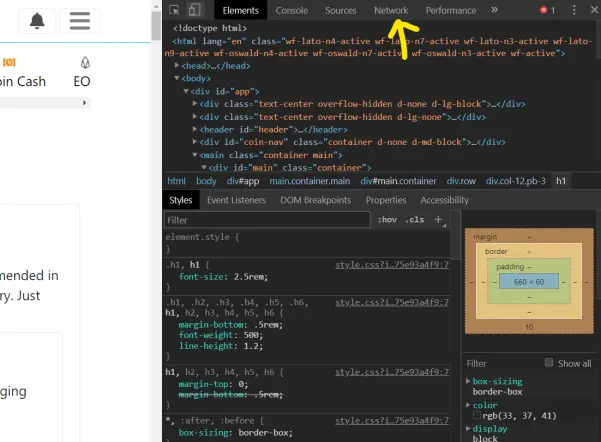This screenshot has height=442, width=601.
Task: Expand the header id="header" node
Action: point(195,129)
